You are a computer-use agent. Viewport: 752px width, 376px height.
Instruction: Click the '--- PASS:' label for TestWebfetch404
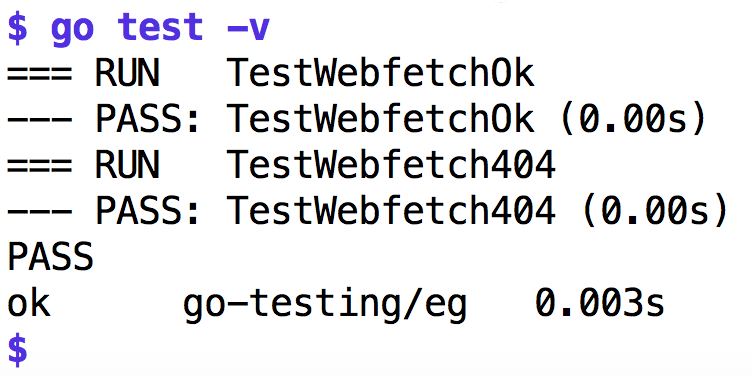click(x=103, y=211)
